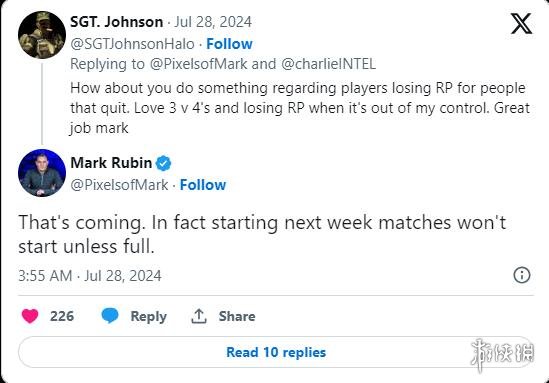Open @PixelsofMark mention in replying-to line
549x383 pixels.
pyautogui.click(x=199, y=64)
